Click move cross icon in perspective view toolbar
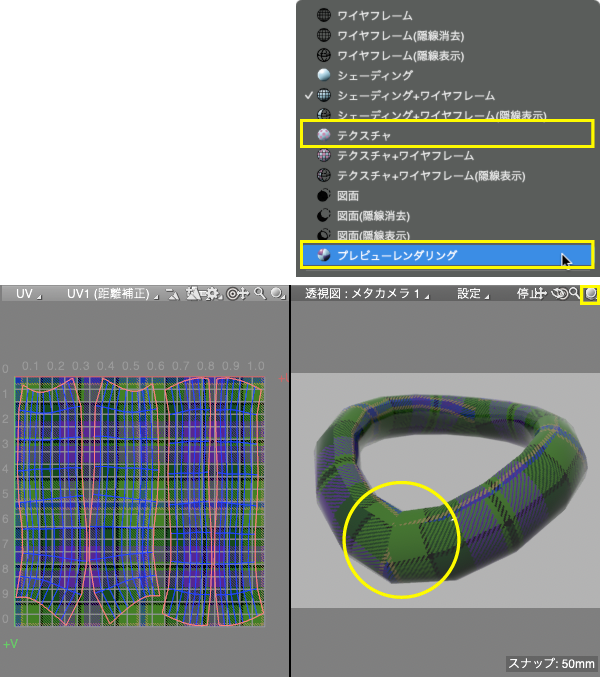Image resolution: width=600 pixels, height=677 pixels. [541, 294]
